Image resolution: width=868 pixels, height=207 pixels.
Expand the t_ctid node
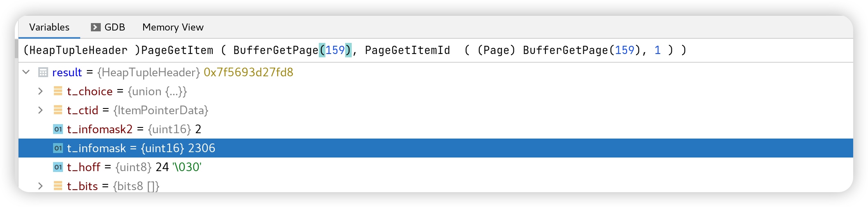point(40,110)
